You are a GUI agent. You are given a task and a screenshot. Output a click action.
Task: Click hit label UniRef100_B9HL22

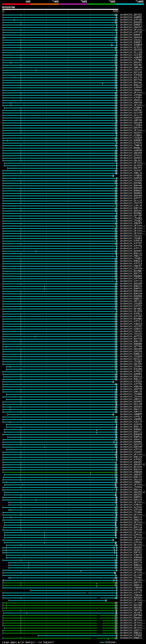[131, 85]
